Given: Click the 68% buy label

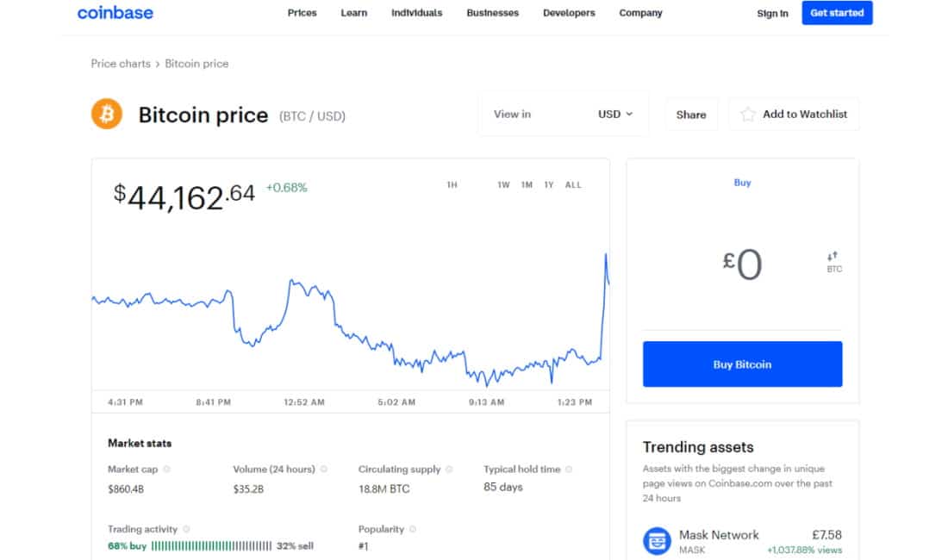Looking at the screenshot, I should coord(127,546).
